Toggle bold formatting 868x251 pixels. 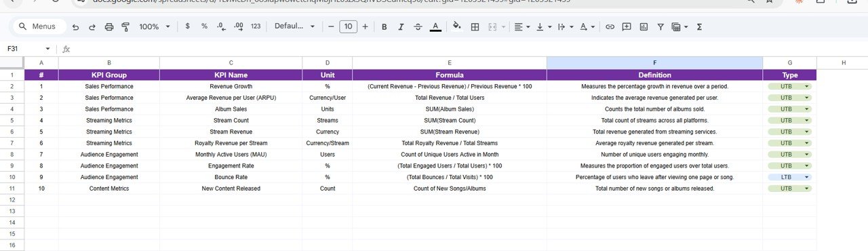point(384,26)
